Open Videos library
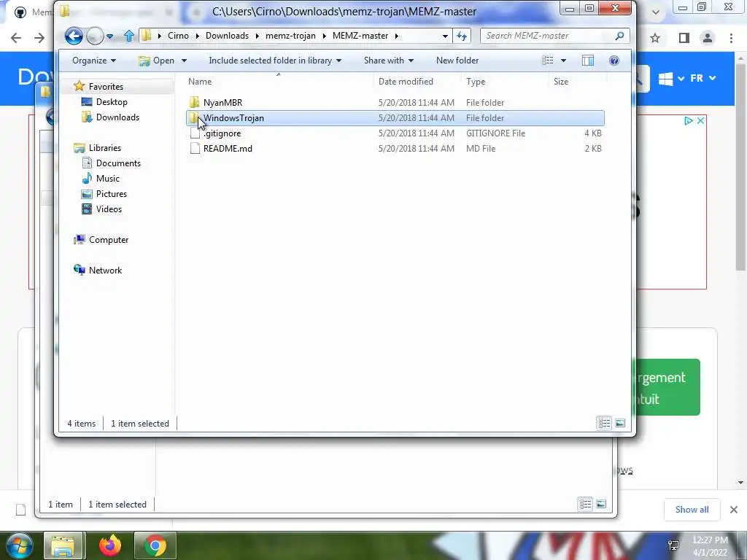Screen dimensions: 747x560 pyautogui.click(x=109, y=209)
